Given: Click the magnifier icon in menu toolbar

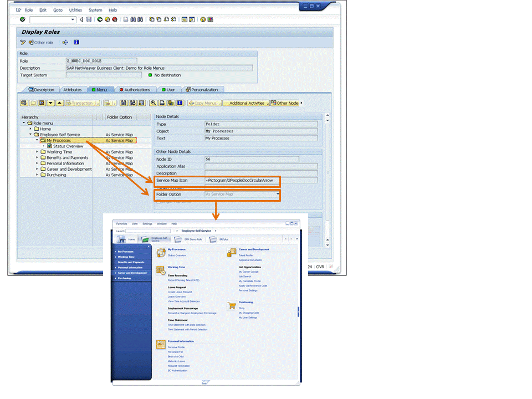Looking at the screenshot, I should coord(153,103).
